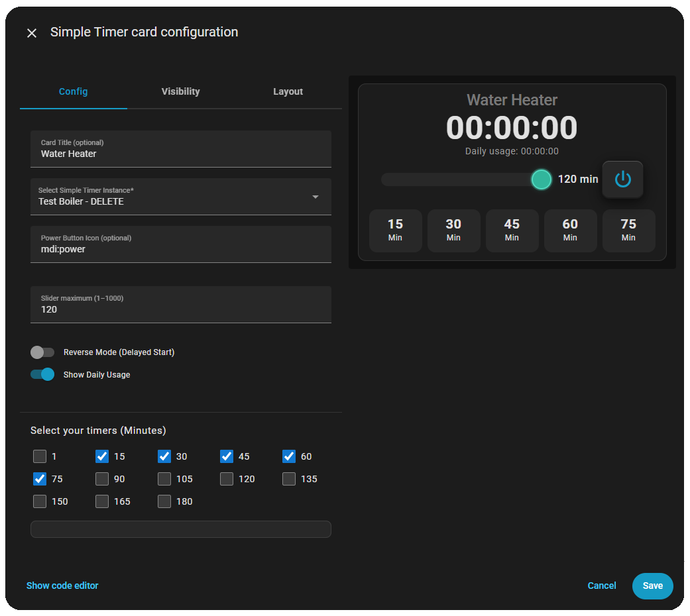
Task: Disable the Show Daily Usage toggle
Action: [x=42, y=375]
